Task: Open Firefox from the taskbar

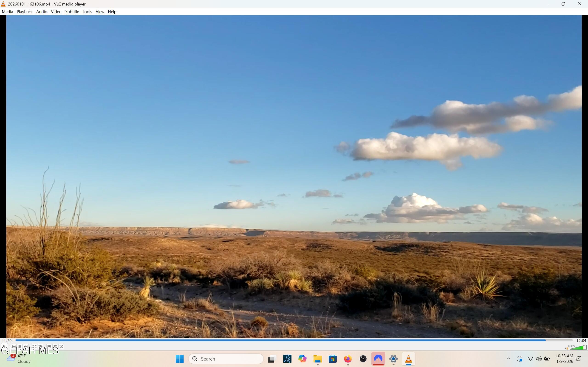Action: pyautogui.click(x=348, y=359)
